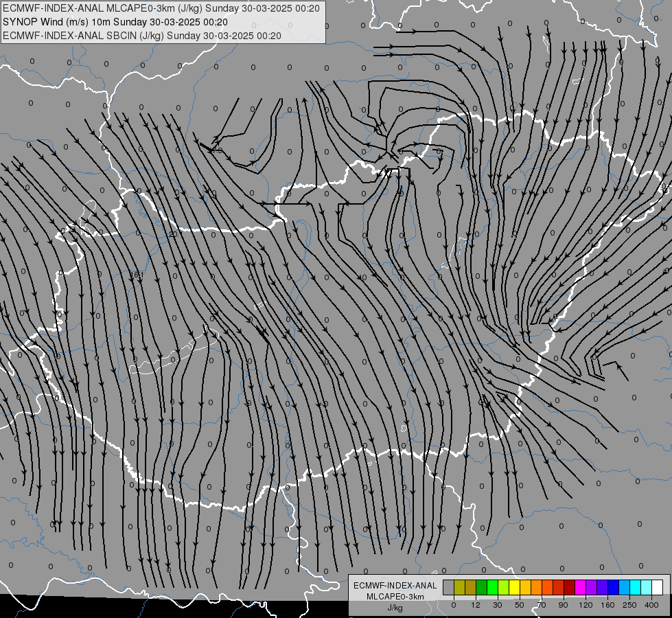Viewport: 672px width, 618px height.
Task: Select the pale cyan swatch before 400
Action: [647, 588]
